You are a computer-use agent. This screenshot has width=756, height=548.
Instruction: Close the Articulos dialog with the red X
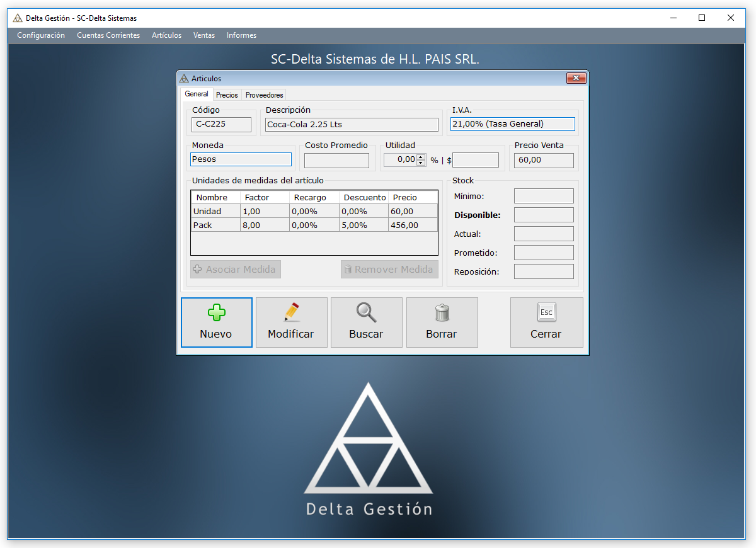point(576,78)
